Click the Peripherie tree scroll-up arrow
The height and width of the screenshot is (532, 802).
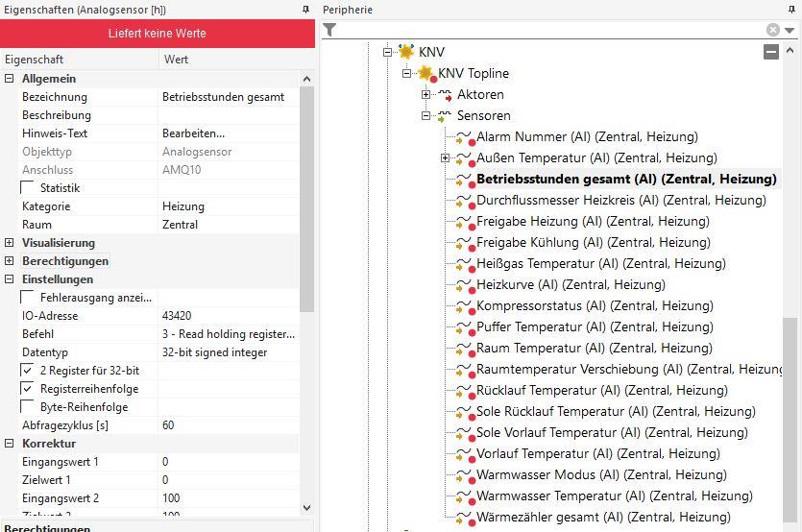coord(790,51)
